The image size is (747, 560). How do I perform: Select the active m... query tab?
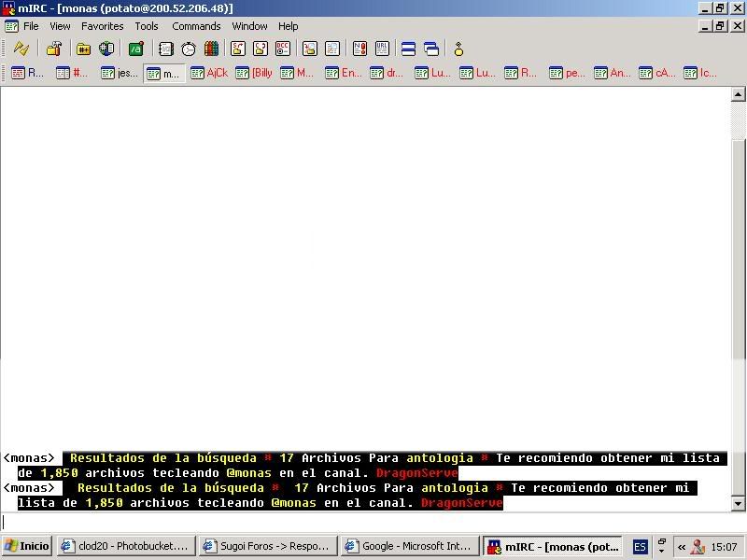164,74
